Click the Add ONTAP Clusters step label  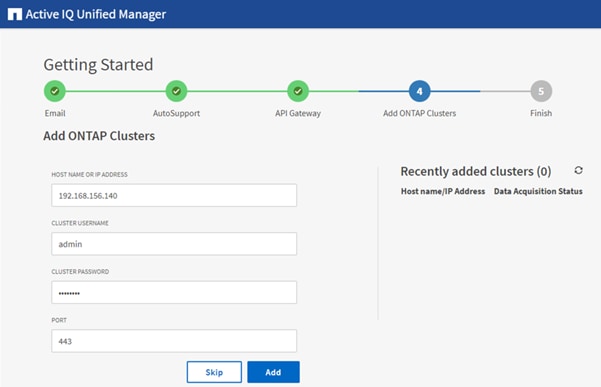(x=419, y=113)
